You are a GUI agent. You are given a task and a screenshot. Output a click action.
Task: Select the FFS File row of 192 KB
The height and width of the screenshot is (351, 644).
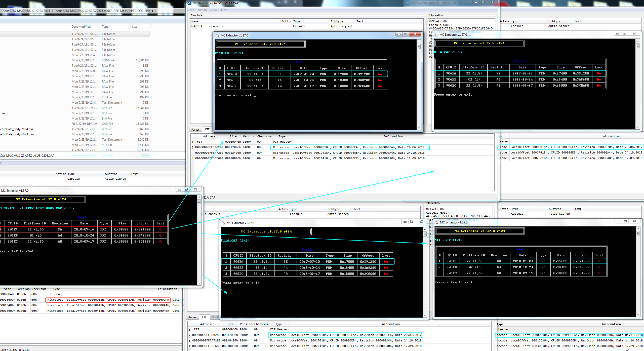click(75, 97)
